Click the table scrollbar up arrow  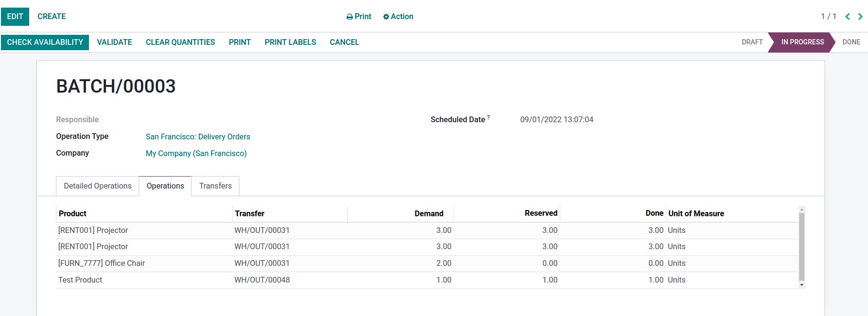tap(802, 210)
